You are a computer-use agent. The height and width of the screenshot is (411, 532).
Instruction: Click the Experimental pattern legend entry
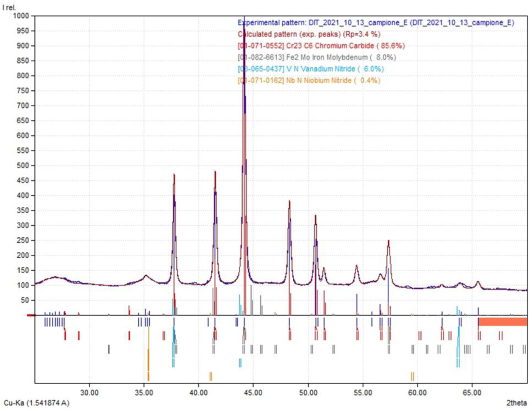(x=376, y=23)
